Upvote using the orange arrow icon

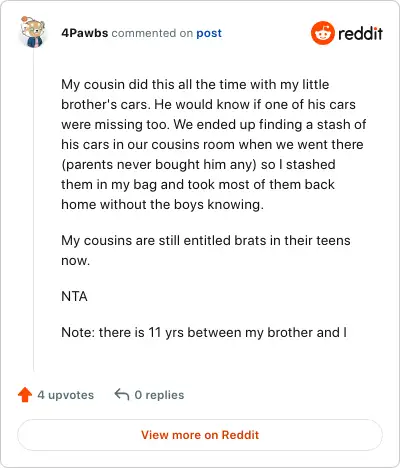tap(25, 395)
